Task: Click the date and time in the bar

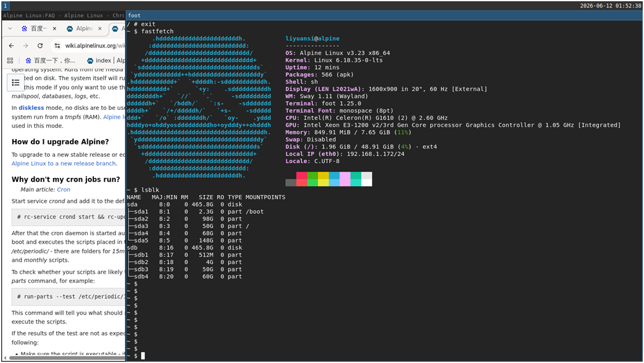Action: [x=610, y=6]
